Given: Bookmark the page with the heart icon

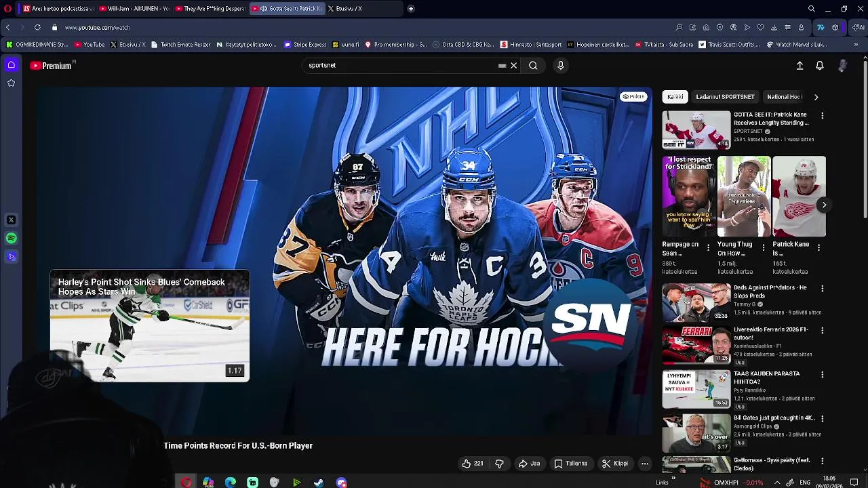Looking at the screenshot, I should pos(760,28).
